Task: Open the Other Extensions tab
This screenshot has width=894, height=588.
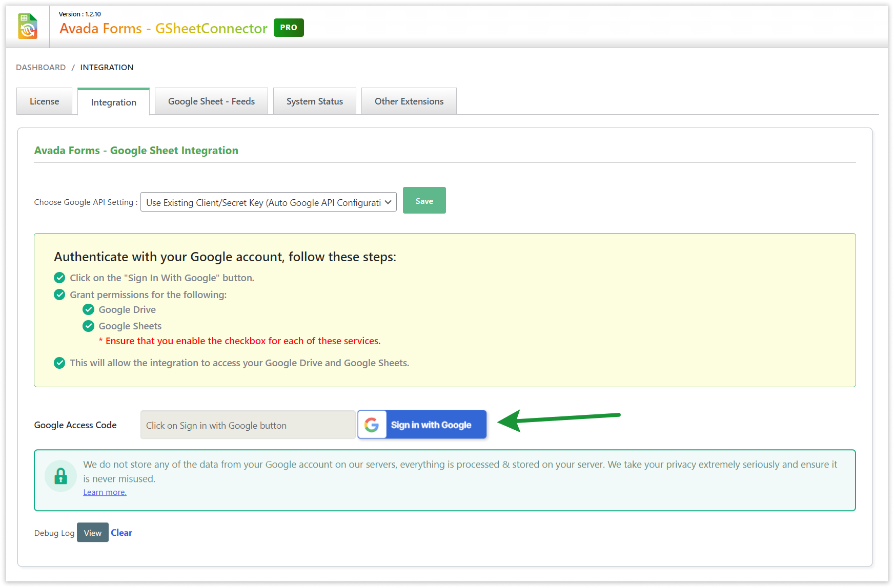Action: click(409, 101)
